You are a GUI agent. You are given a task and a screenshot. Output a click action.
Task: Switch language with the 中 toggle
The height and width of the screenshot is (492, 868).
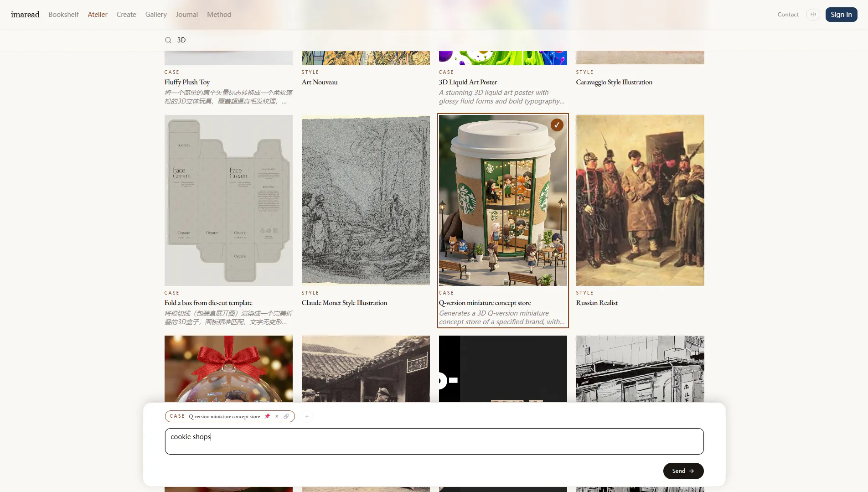click(813, 15)
